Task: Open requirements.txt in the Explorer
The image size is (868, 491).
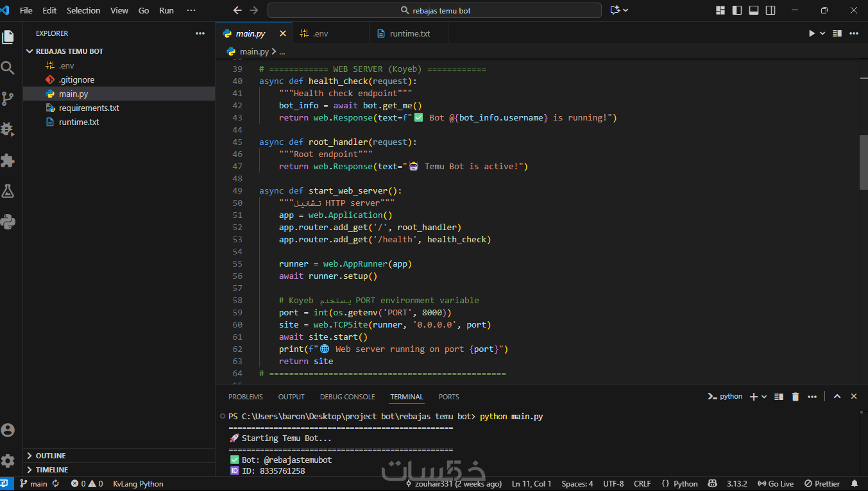Action: point(89,108)
